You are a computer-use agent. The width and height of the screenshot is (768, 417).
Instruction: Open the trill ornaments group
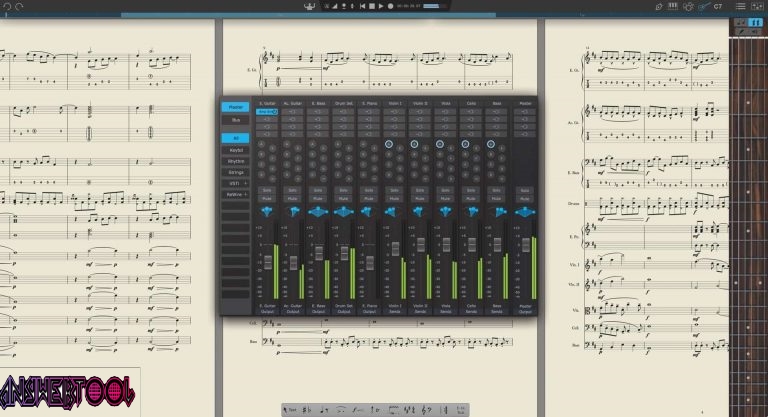(375, 410)
